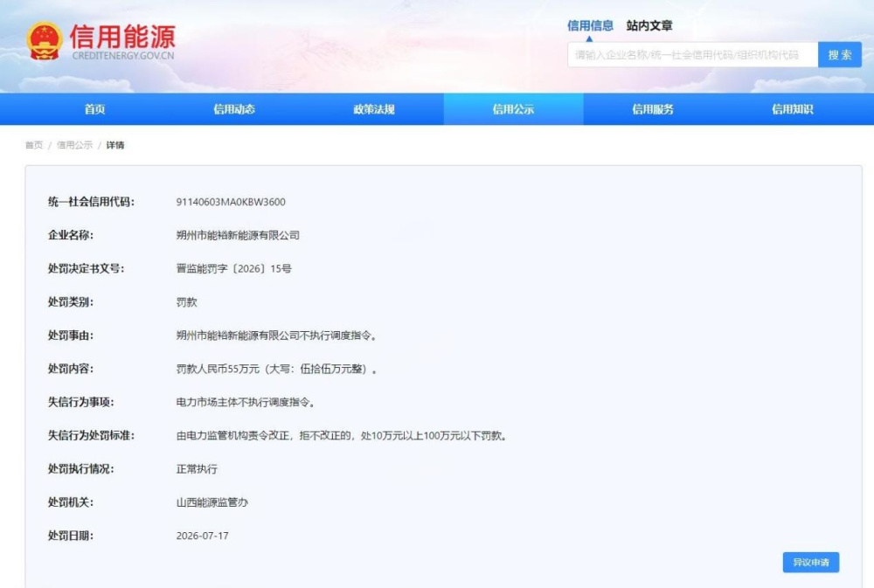Click the 处罚机关 label

[x=71, y=502]
